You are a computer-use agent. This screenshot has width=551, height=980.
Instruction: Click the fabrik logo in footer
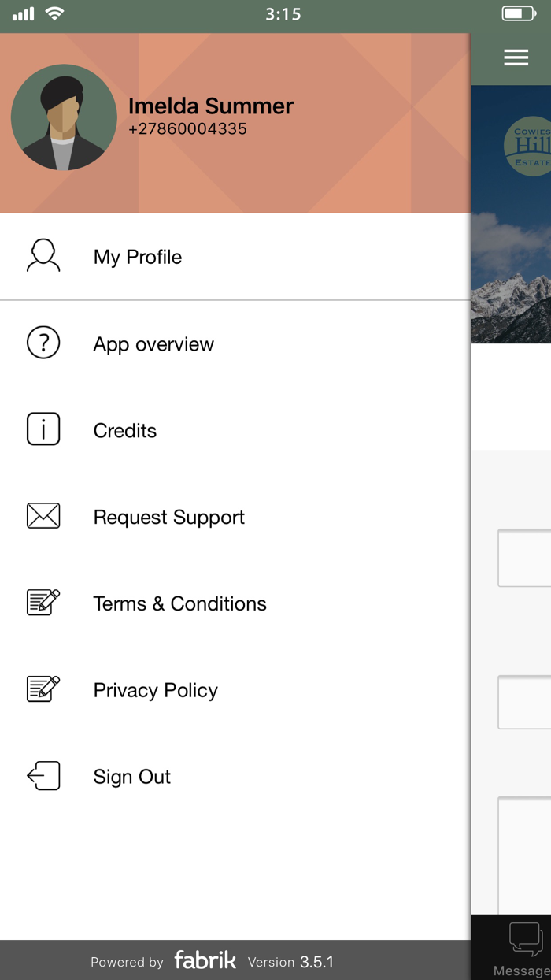205,960
